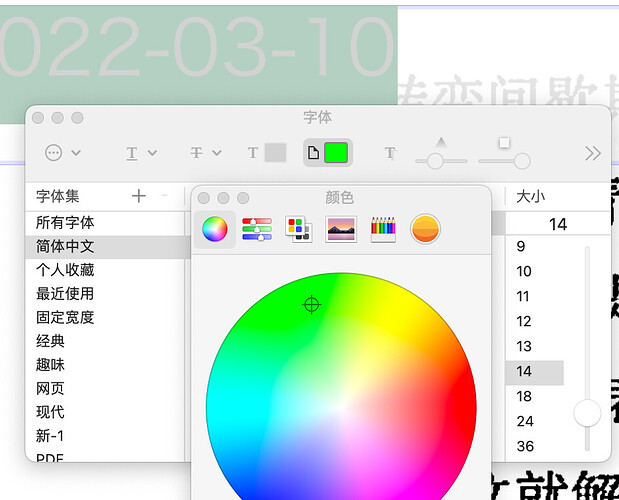Choose font size 9
This screenshot has height=500, width=619.
[x=535, y=247]
